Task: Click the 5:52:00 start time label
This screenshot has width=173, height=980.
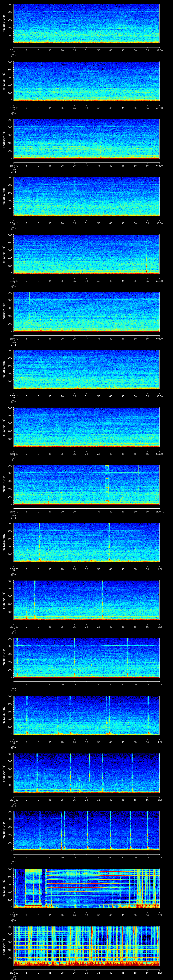Action: point(14,108)
